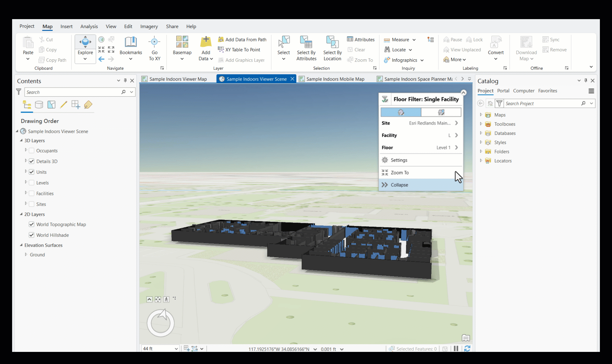Open the Bookmarks icon
612x364 pixels.
pos(131,42)
